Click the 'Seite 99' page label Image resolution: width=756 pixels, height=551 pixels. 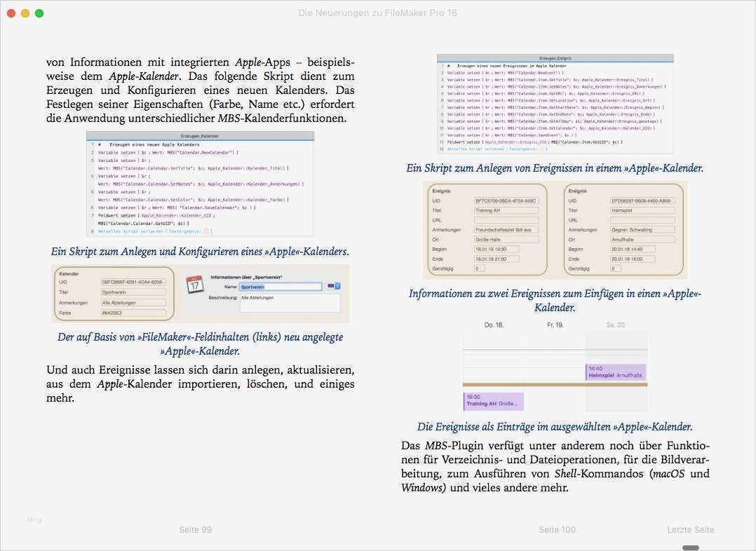(195, 530)
